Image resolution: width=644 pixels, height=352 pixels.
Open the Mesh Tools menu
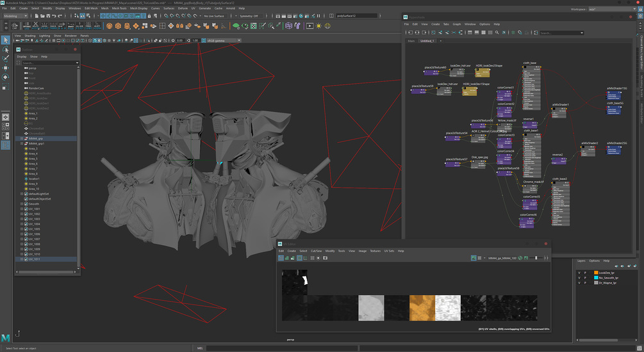pyautogui.click(x=119, y=8)
